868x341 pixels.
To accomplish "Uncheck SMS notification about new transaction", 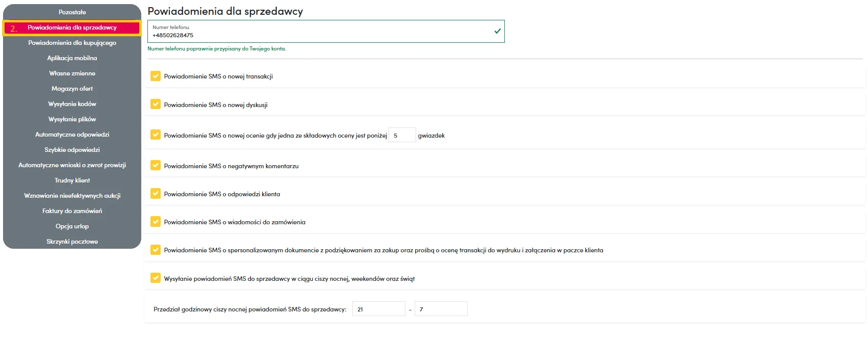I will (x=156, y=76).
